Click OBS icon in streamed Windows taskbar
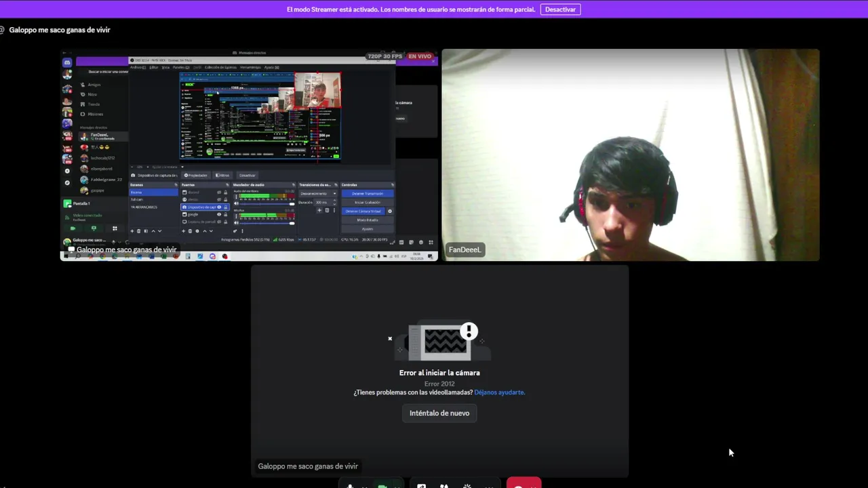868x488 pixels. (224, 256)
